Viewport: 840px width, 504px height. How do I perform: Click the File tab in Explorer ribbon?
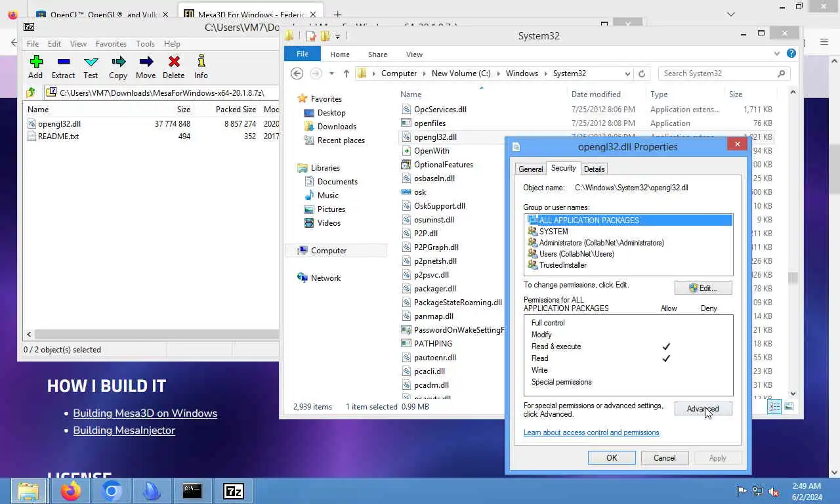pyautogui.click(x=303, y=54)
